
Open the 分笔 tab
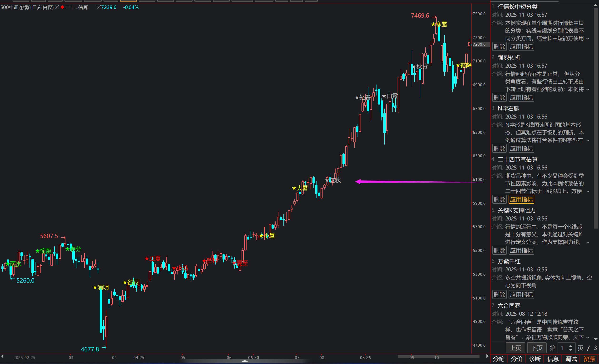coord(499,359)
